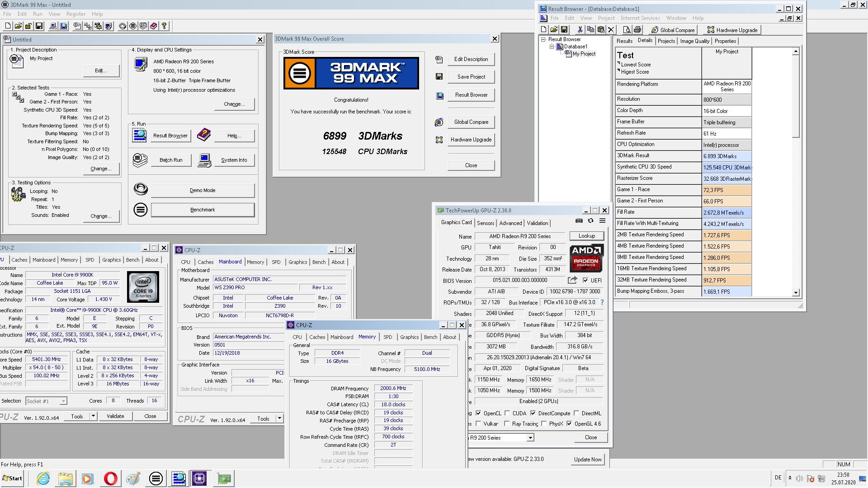868x488 pixels.
Task: Click the Print Preview icon in Result Browser toolbar
Action: pos(627,30)
